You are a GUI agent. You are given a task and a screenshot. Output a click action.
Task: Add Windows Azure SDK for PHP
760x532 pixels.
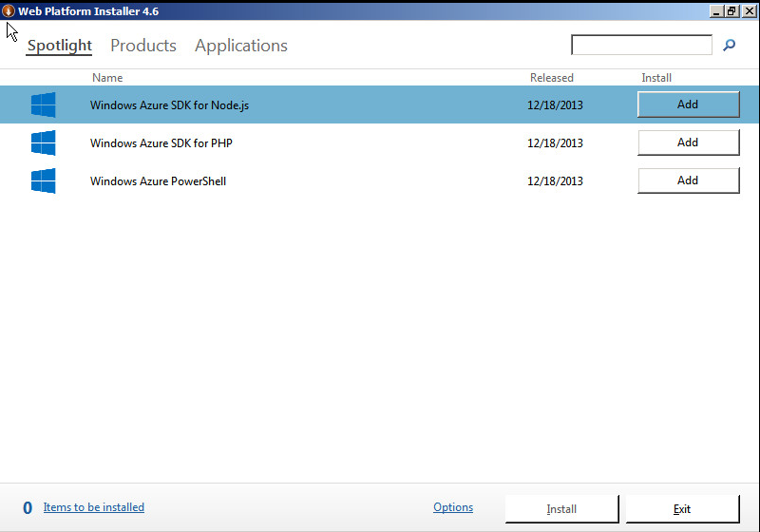[688, 142]
